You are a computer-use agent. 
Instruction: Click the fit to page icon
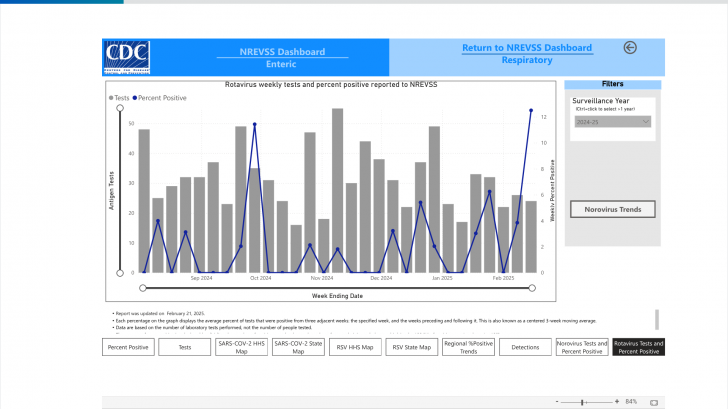(654, 401)
